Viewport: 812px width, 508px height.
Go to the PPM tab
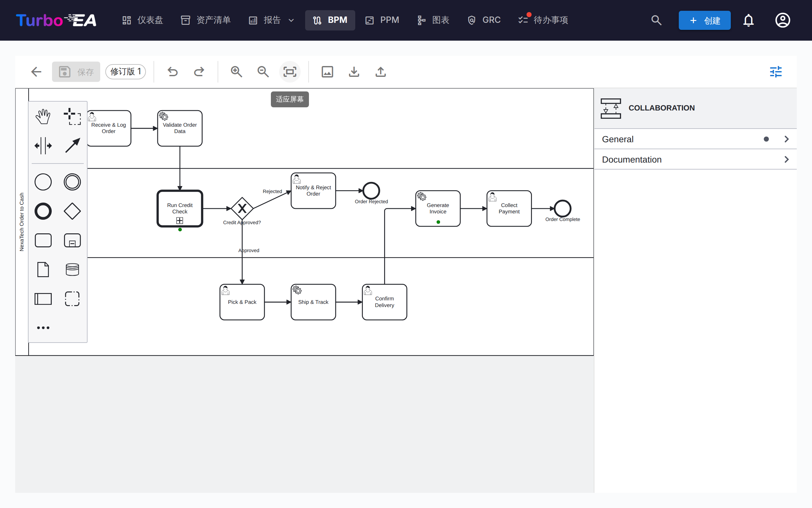pos(383,20)
